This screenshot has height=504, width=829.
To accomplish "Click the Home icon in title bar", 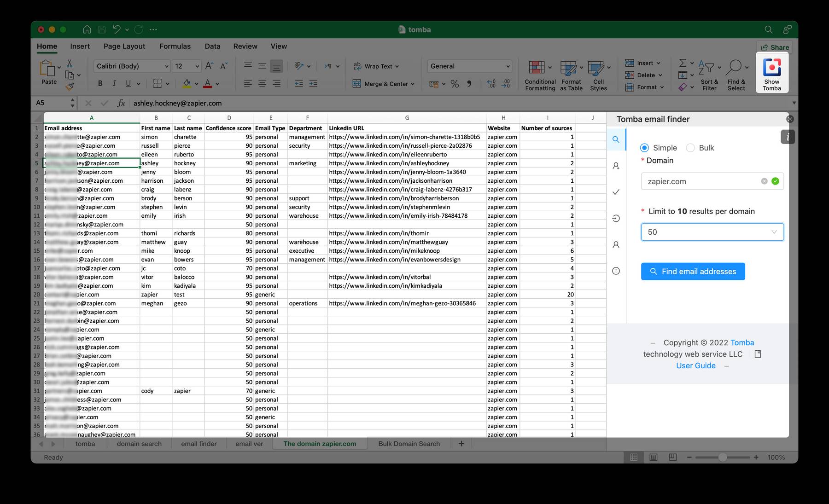I will pos(87,29).
